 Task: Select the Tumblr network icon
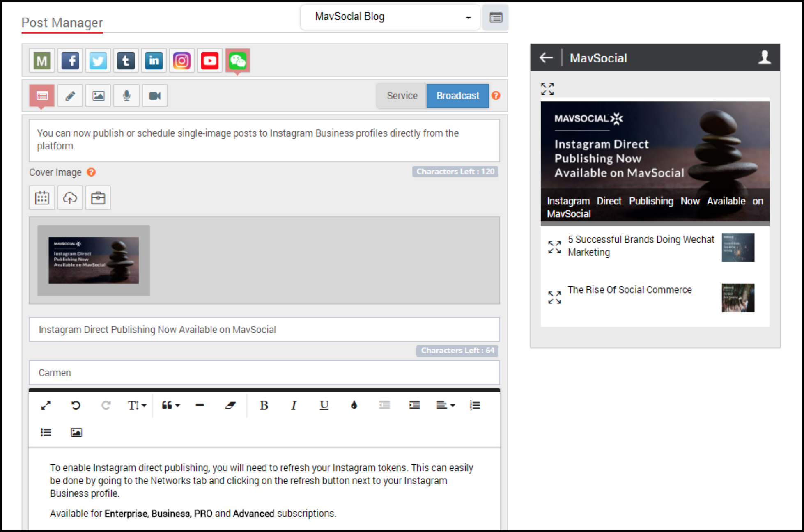(x=126, y=61)
